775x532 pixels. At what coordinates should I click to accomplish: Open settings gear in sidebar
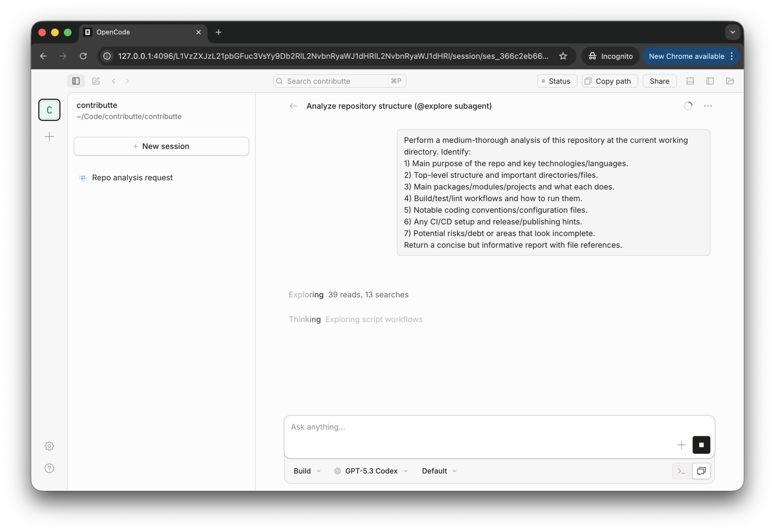click(x=49, y=446)
